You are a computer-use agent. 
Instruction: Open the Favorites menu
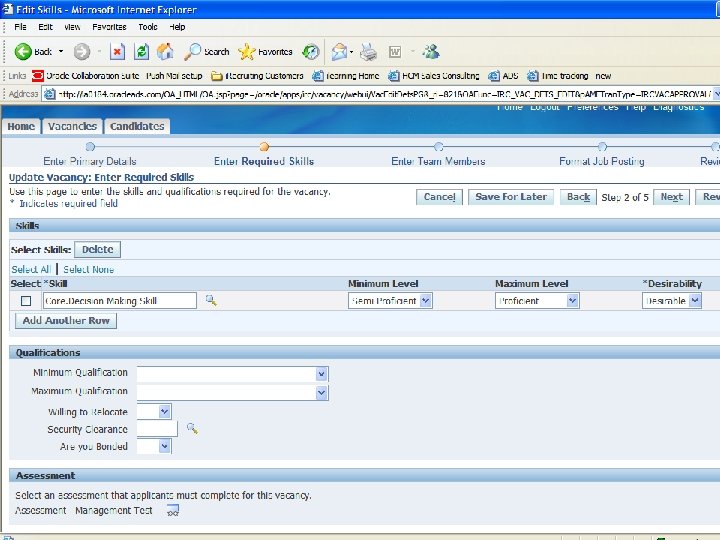click(109, 27)
